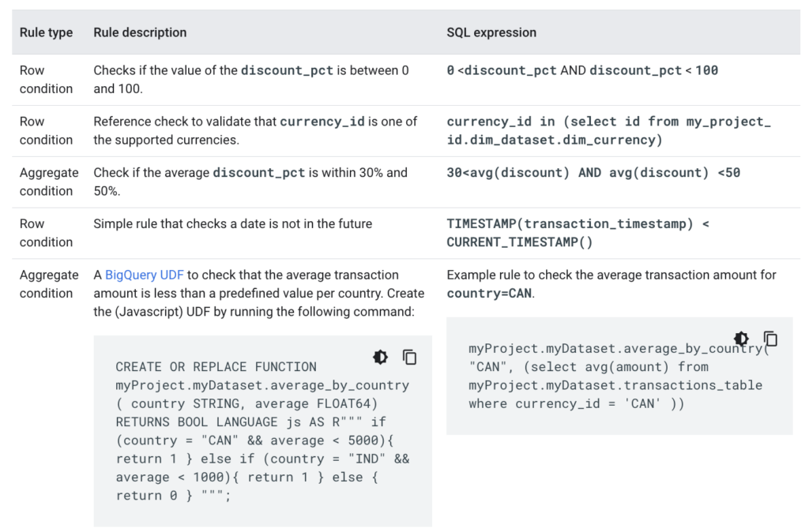Click Row condition cell for discount_pct rule
The width and height of the screenshot is (809, 532).
point(46,80)
